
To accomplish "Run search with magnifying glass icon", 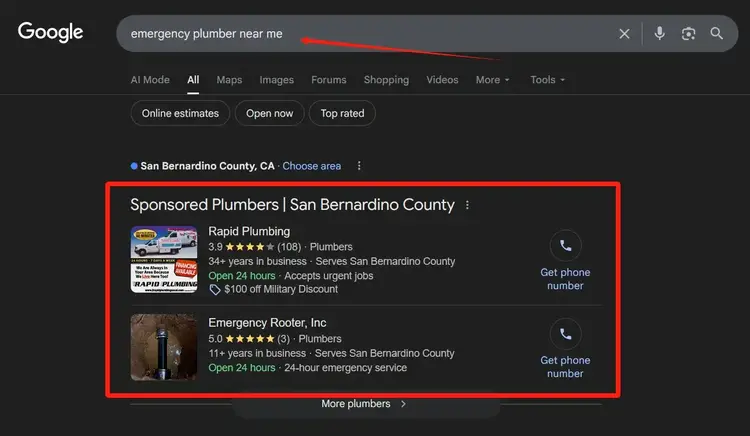I will [717, 33].
